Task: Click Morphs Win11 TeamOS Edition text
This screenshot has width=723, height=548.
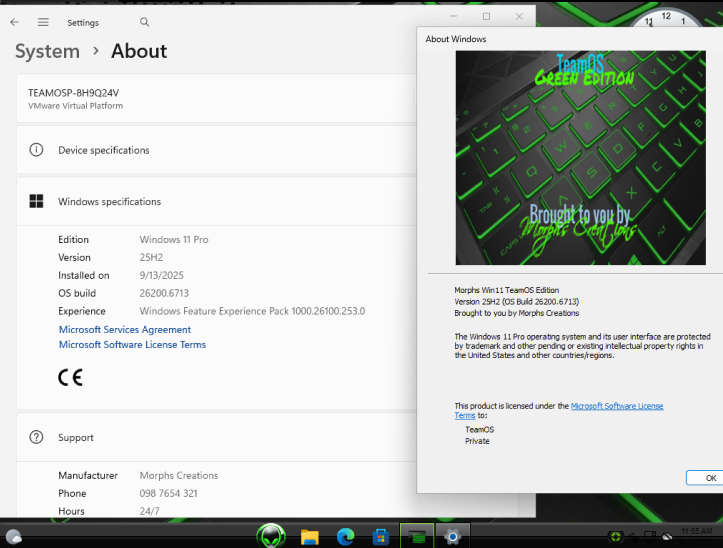Action: coord(507,290)
